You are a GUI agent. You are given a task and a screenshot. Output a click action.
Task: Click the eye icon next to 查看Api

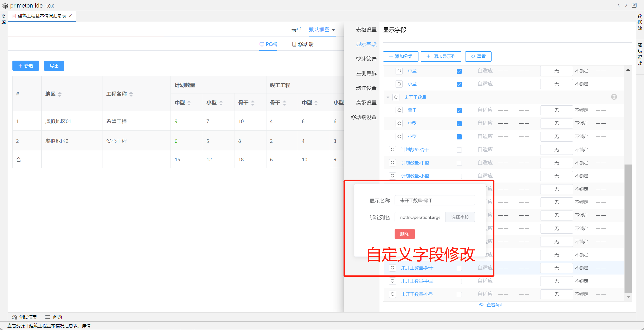tap(481, 305)
